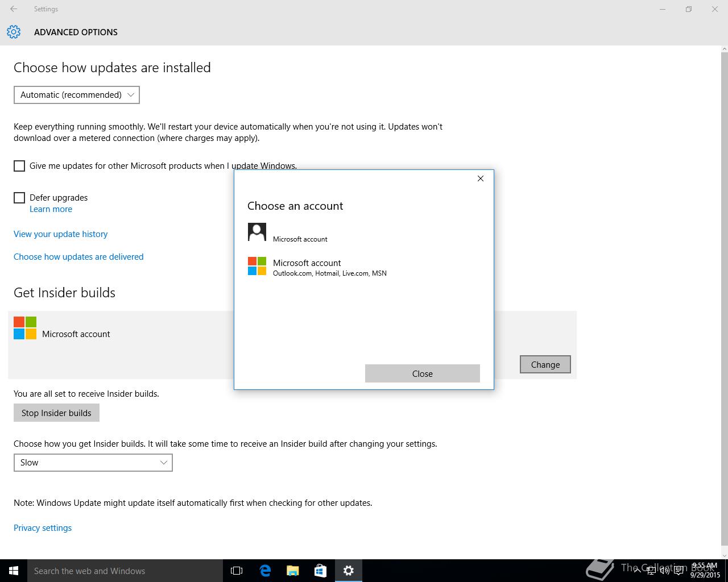This screenshot has height=582, width=728.
Task: Click Microsoft logo in Get Insider builds
Action: tap(25, 328)
